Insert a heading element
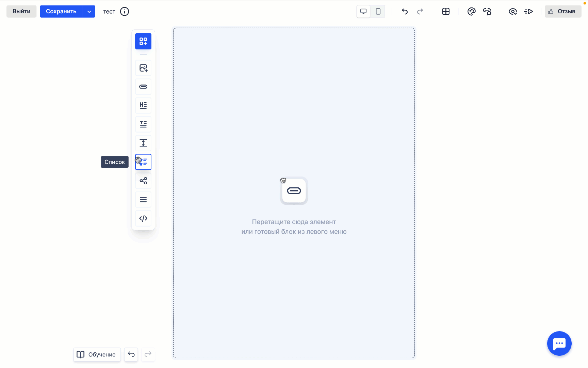The width and height of the screenshot is (588, 368). tap(143, 105)
